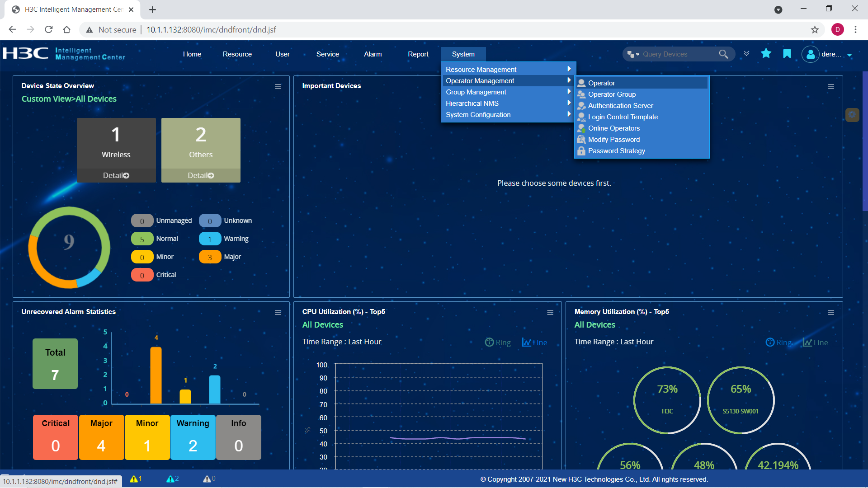868x488 pixels.
Task: Open the user account dropdown arrow
Action: pyautogui.click(x=849, y=55)
